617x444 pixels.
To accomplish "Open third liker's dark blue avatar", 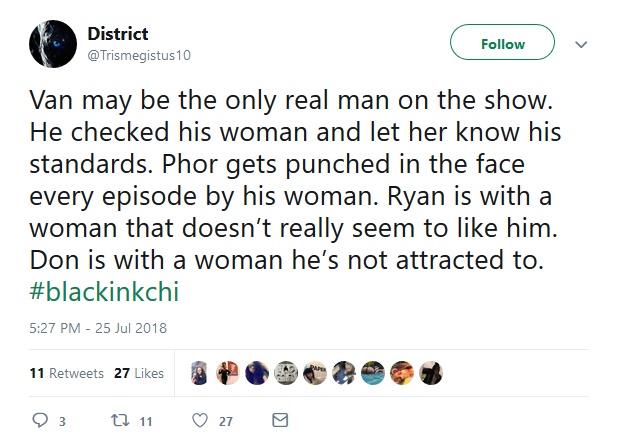I will [257, 373].
